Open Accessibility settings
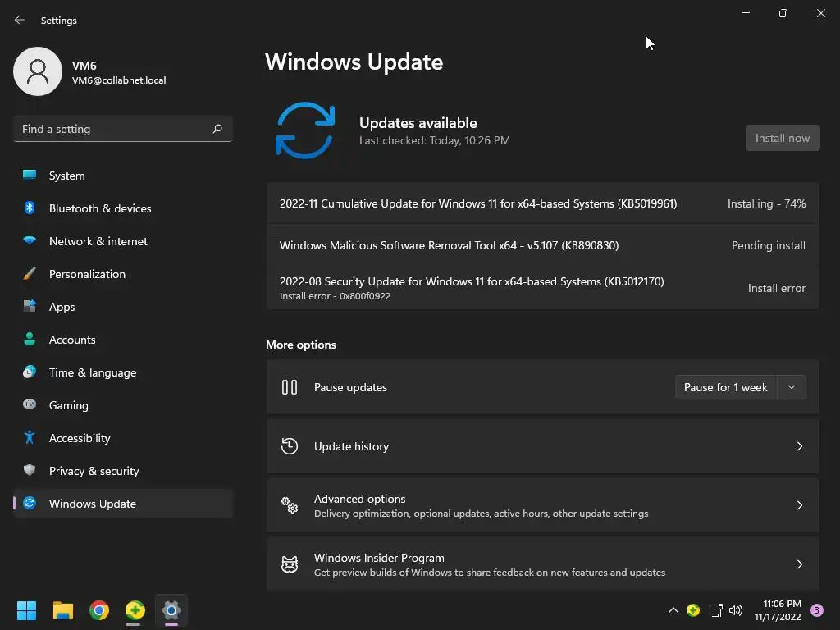Screen dimensions: 840x630 [123, 438]
